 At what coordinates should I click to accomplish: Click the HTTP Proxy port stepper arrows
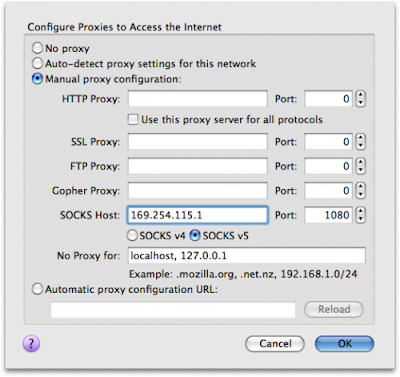360,99
